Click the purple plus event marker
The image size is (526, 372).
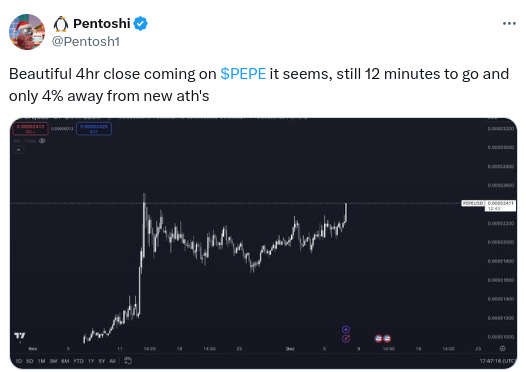click(x=346, y=329)
